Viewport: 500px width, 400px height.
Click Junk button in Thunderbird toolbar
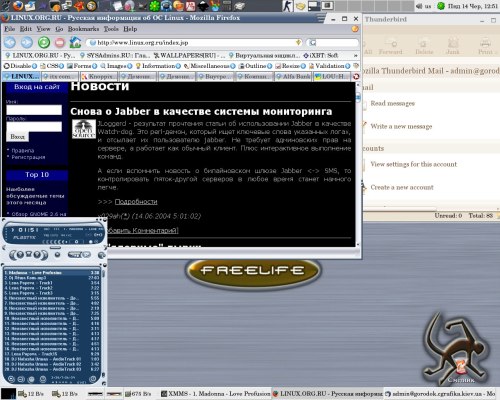(x=452, y=46)
